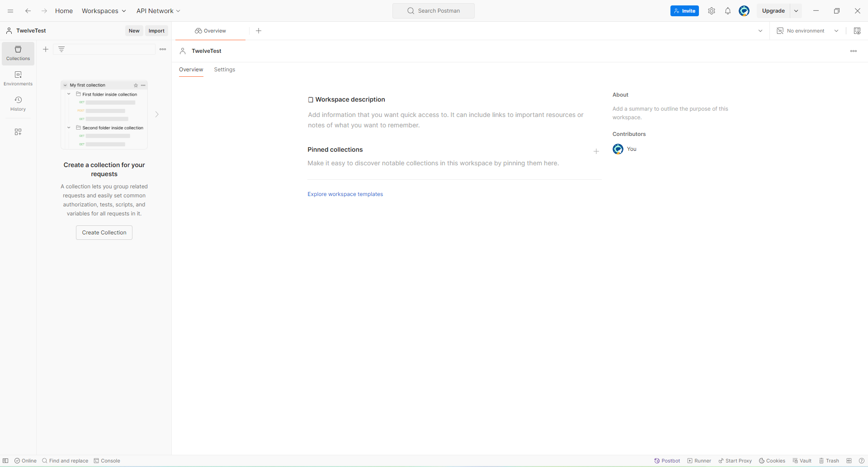Click the contributor avatar labeled You
Viewport: 868px width, 467px height.
pyautogui.click(x=618, y=149)
